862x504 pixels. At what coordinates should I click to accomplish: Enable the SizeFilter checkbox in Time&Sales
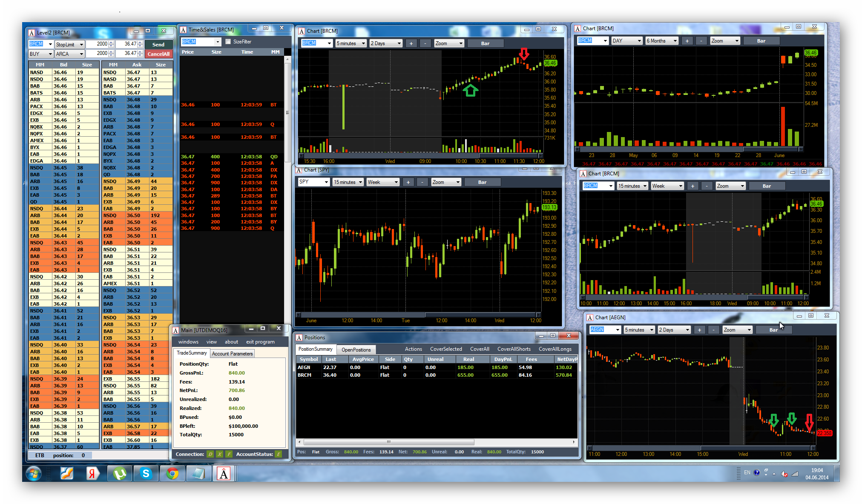click(228, 42)
